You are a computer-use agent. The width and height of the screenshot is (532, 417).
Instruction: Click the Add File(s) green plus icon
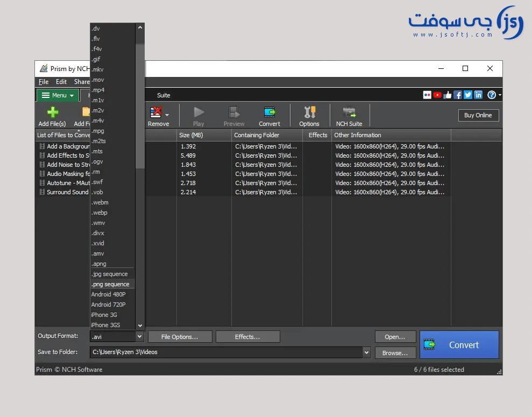(52, 112)
